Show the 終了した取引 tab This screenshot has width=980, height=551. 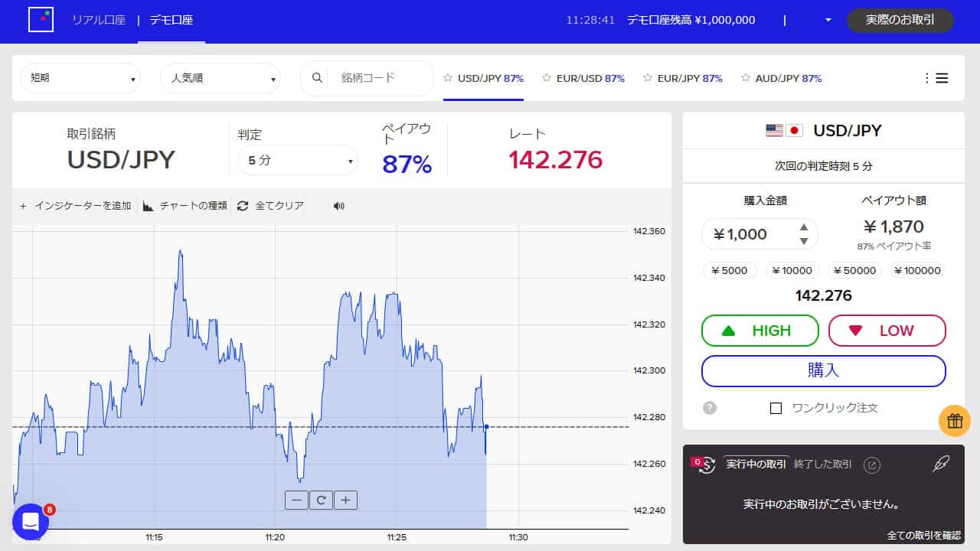(822, 465)
